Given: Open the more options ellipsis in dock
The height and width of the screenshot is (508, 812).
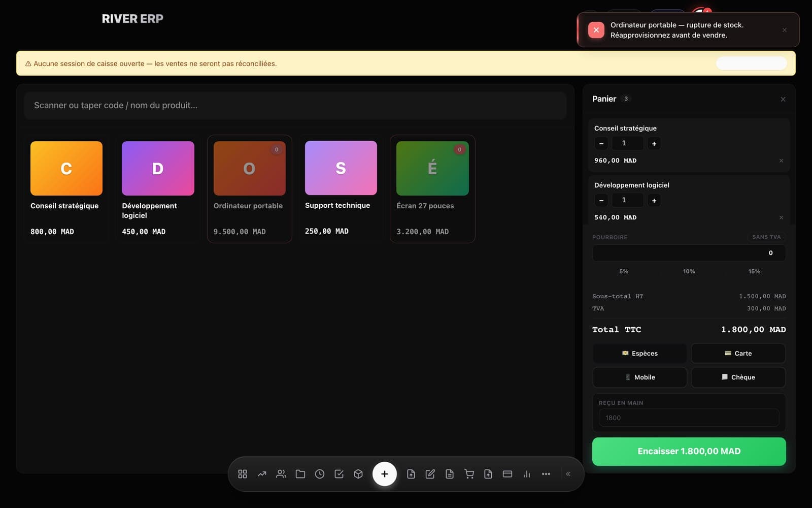Looking at the screenshot, I should pyautogui.click(x=546, y=474).
